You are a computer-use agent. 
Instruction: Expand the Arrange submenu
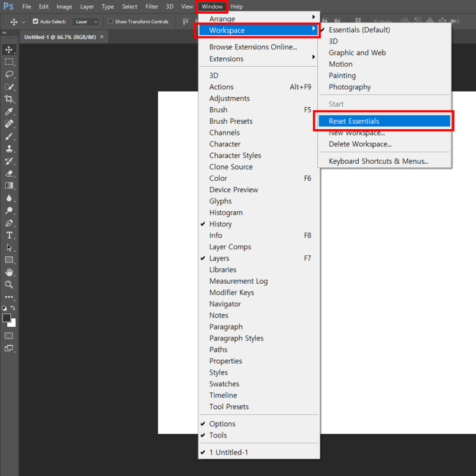coord(259,18)
